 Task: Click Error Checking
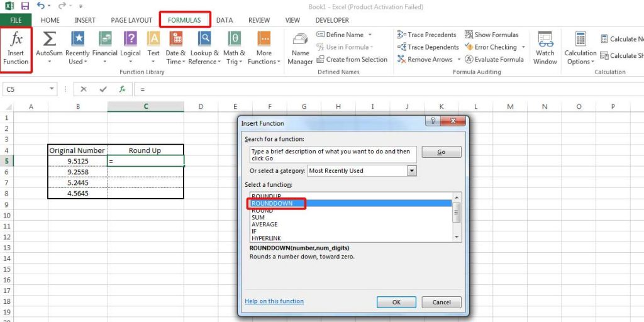point(491,47)
